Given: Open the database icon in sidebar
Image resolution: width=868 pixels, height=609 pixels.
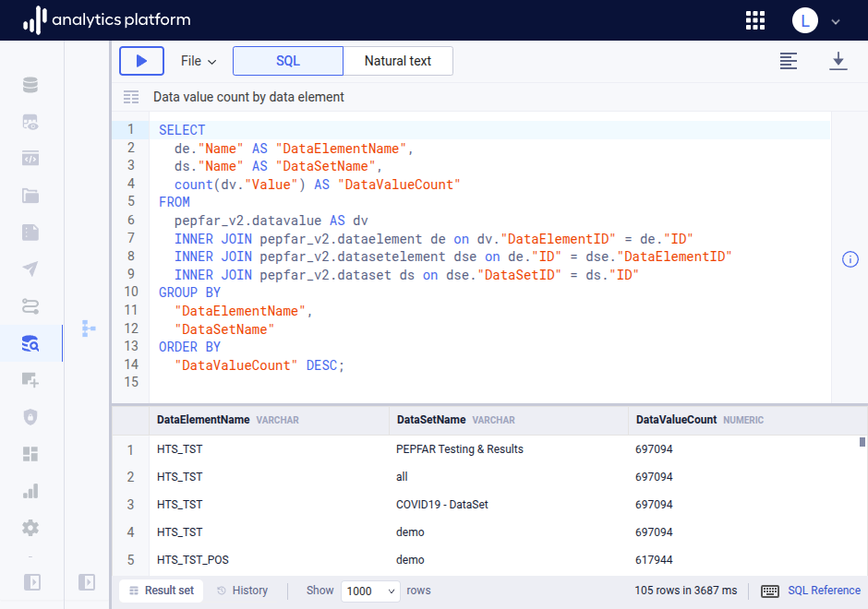Looking at the screenshot, I should click(30, 85).
